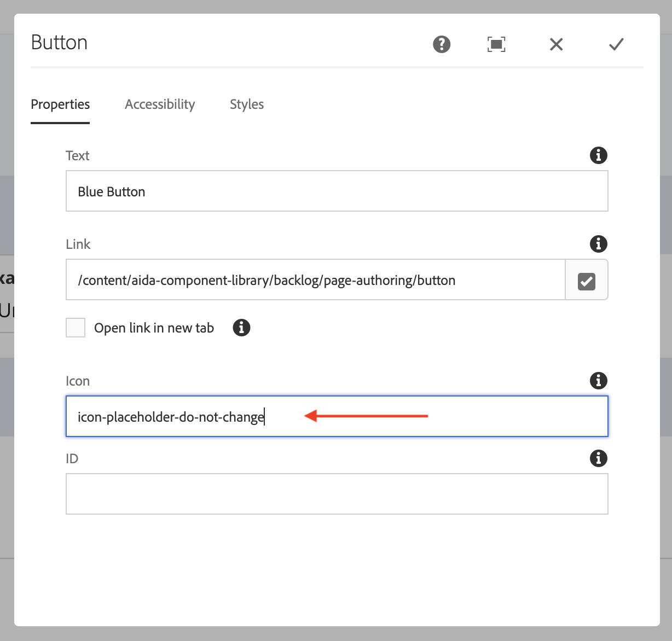Image resolution: width=672 pixels, height=641 pixels.
Task: Focus the Link path input field
Action: 315,280
